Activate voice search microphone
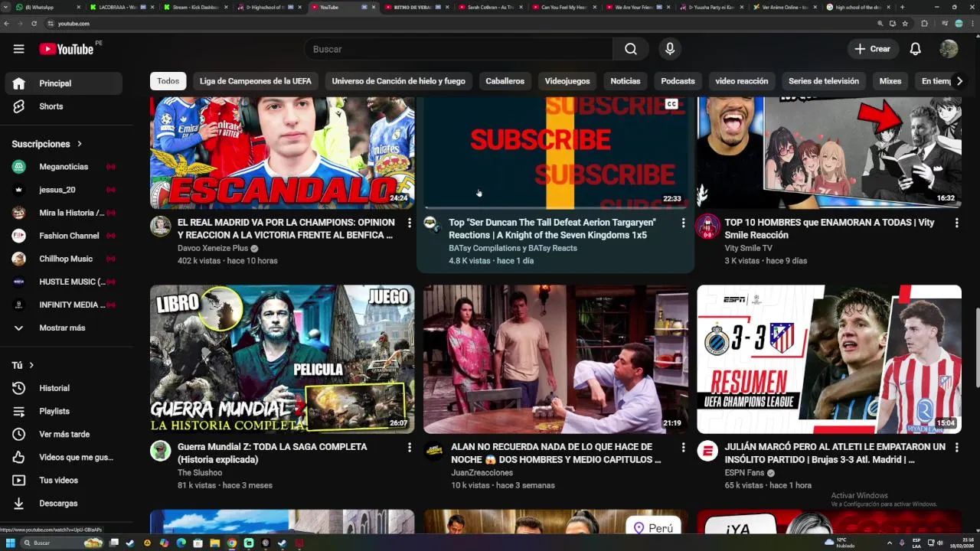980x551 pixels. click(670, 49)
